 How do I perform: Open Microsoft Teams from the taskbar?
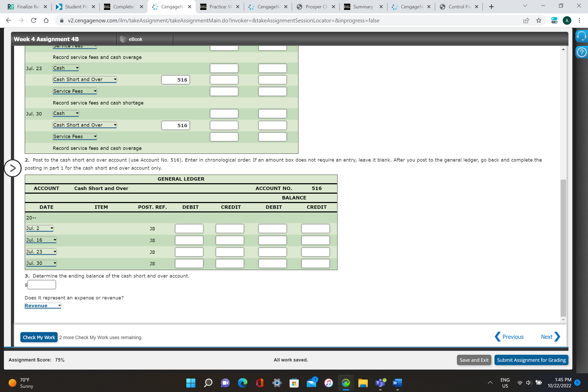click(380, 383)
